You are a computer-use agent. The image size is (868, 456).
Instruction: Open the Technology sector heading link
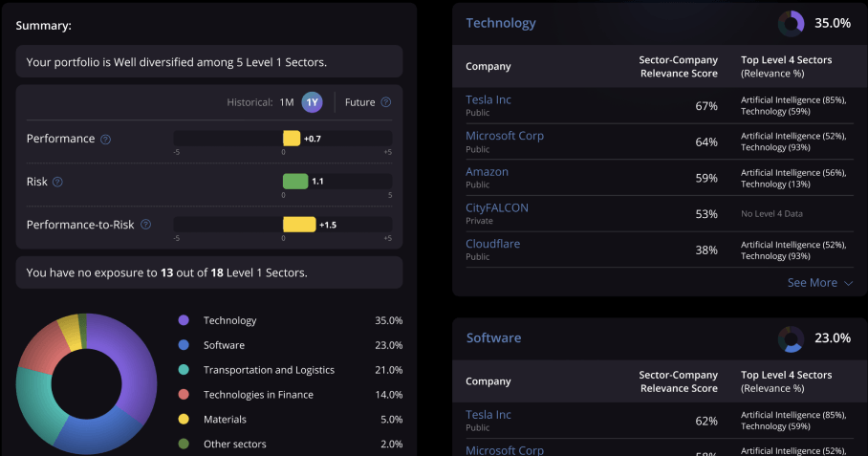(x=500, y=23)
